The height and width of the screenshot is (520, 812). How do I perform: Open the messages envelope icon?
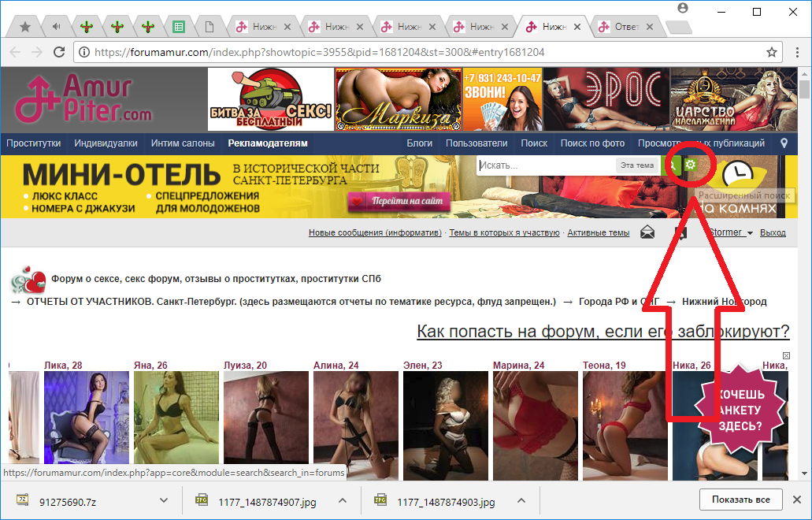coord(647,232)
